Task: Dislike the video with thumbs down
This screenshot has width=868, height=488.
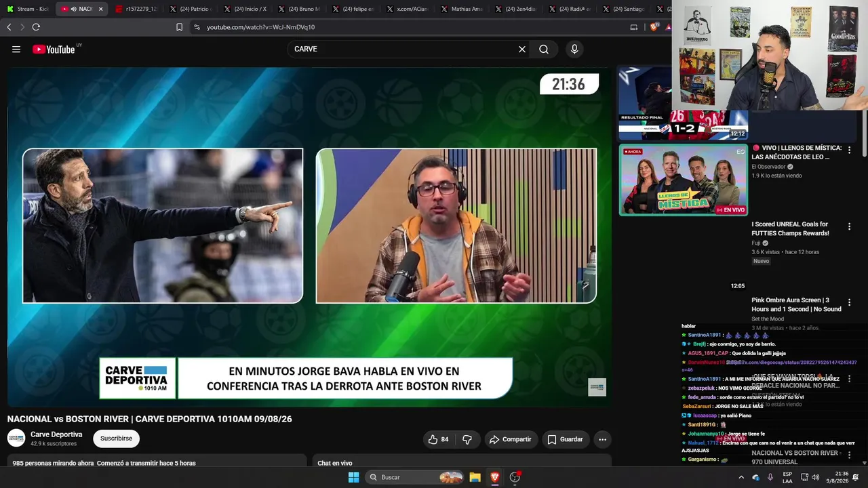Action: [x=467, y=439]
